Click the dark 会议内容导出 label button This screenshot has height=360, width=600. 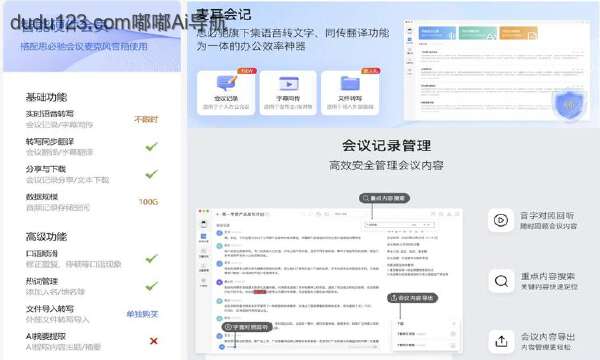click(x=412, y=298)
